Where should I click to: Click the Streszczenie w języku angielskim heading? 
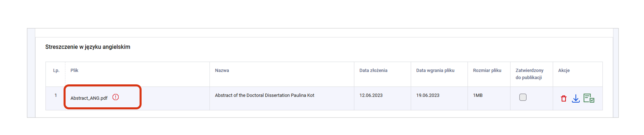pos(88,47)
